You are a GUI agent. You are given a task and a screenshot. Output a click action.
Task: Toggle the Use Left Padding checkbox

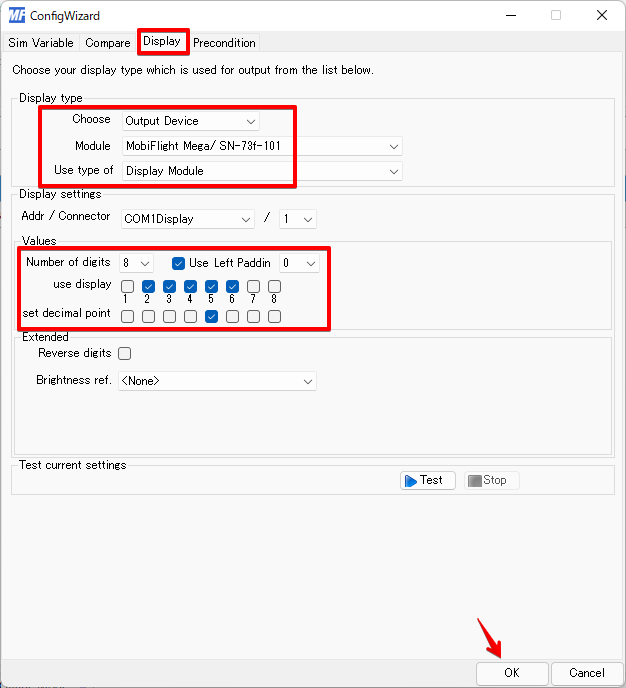178,263
